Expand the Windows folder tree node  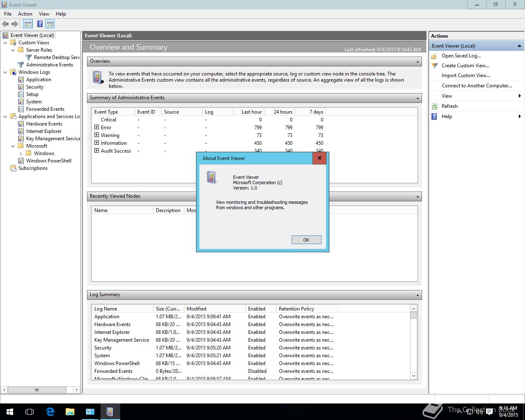21,153
